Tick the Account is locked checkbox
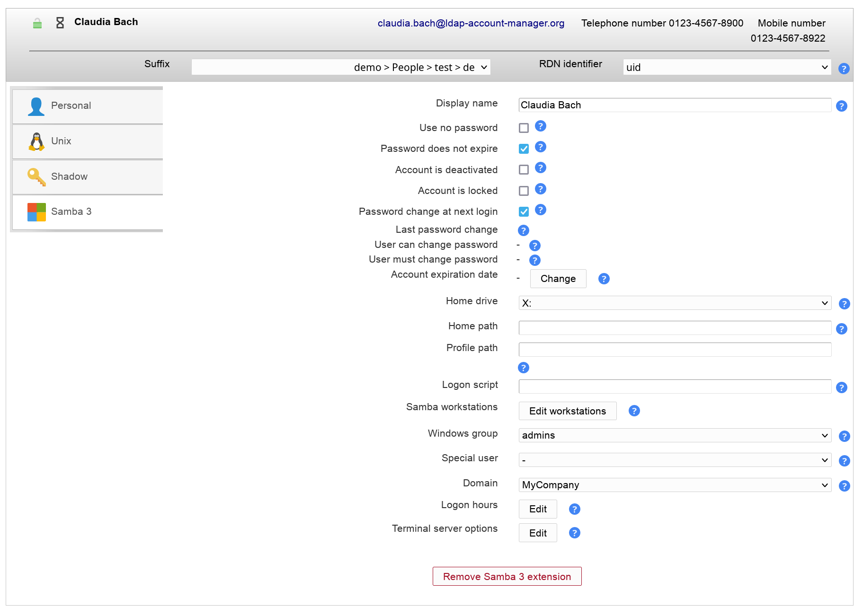 tap(524, 191)
